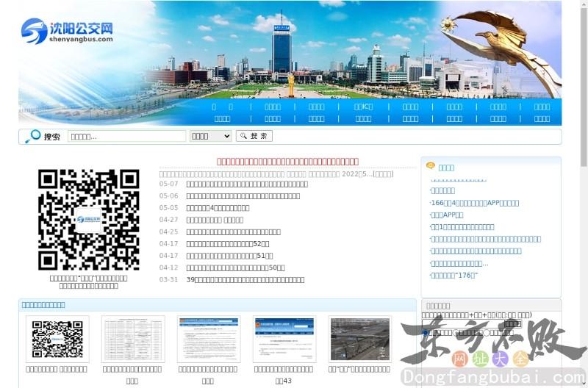Click the page vertical scrollbar thumb
The height and width of the screenshot is (388, 588).
click(584, 86)
